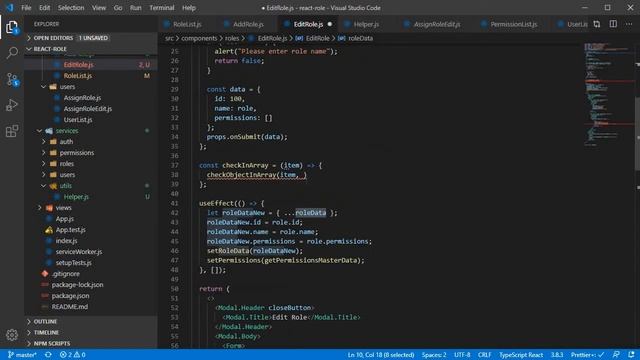Expand the views folder

[63, 208]
